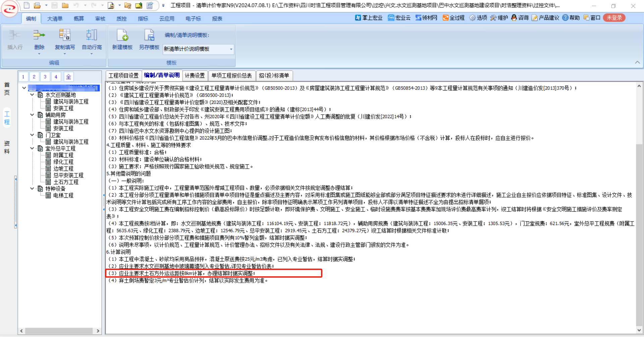Click the locked document icon
The image size is (644, 337).
pyautogui.click(x=111, y=5)
